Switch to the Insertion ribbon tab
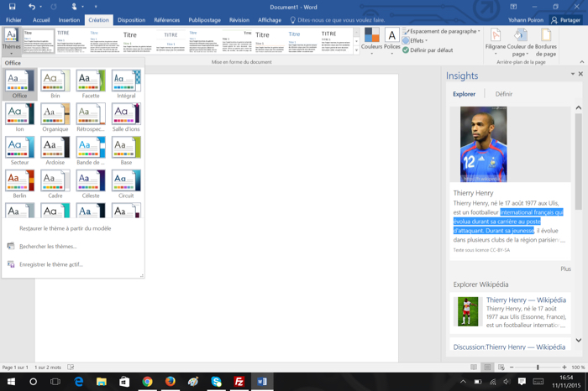This screenshot has height=391, width=588. click(x=69, y=19)
